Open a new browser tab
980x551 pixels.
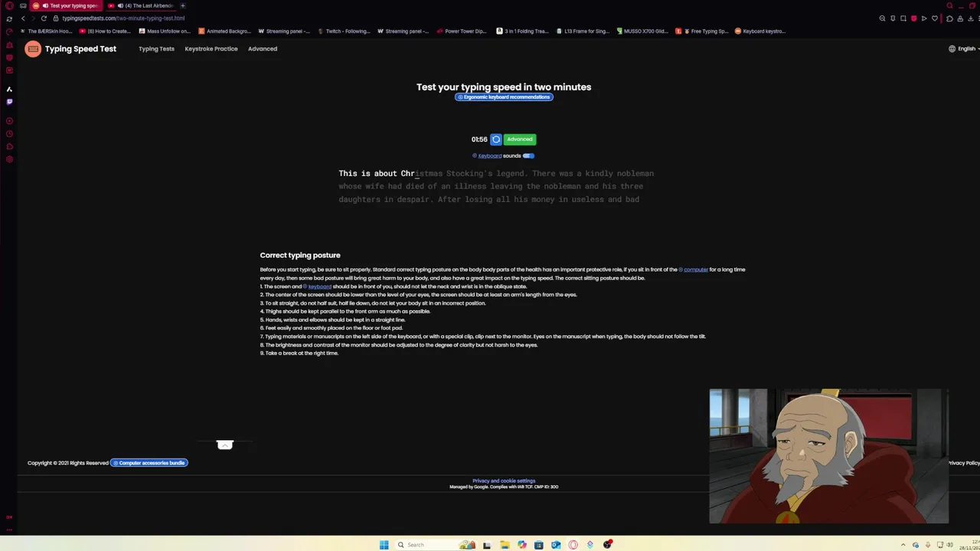click(182, 5)
